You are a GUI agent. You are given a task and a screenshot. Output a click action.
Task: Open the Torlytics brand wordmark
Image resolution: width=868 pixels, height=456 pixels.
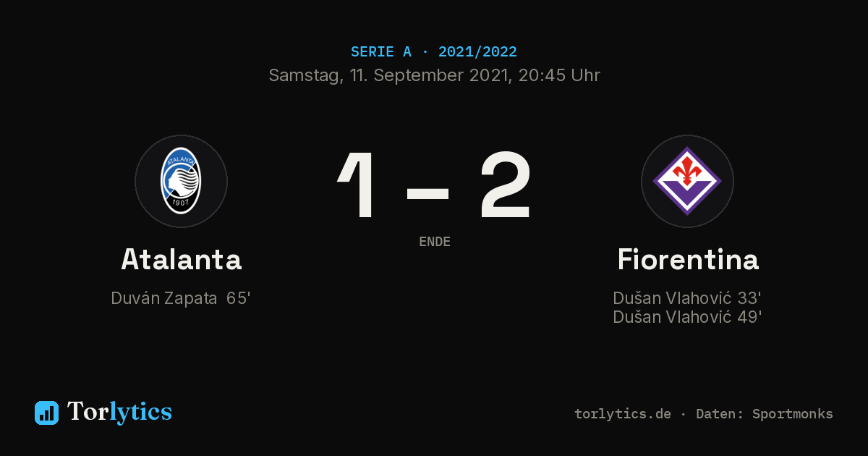(x=119, y=412)
